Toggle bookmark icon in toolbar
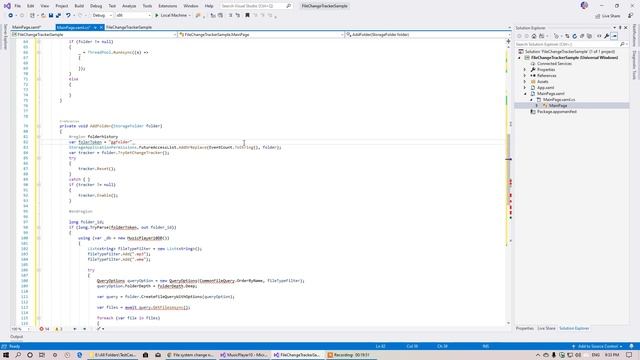The image size is (640, 360). pyautogui.click(x=247, y=16)
